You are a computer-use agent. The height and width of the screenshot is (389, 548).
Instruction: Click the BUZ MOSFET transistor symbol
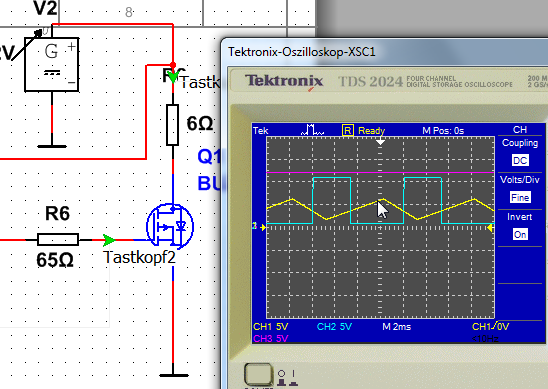(170, 226)
